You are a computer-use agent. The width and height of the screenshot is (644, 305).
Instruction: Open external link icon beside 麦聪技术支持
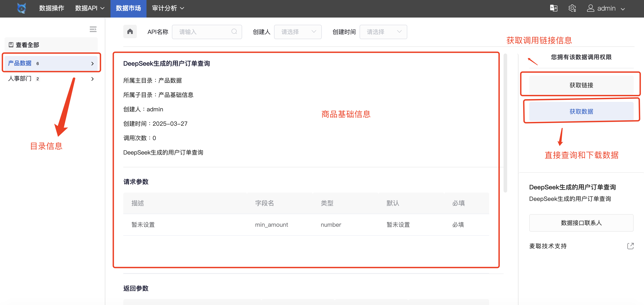click(630, 246)
